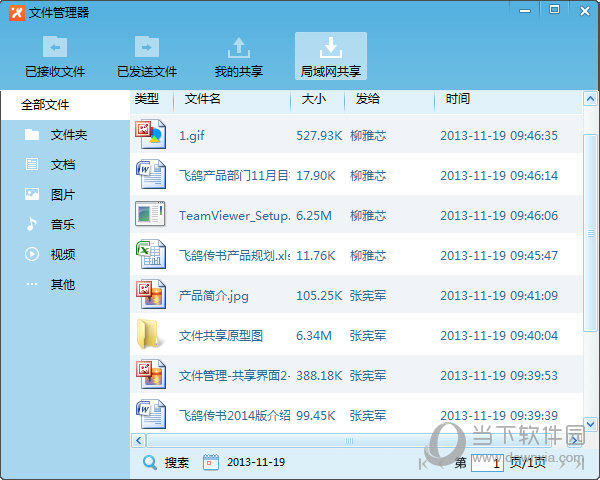This screenshot has width=600, height=480.
Task: Click the image icon of 文件管理-共享界面2
Action: tap(151, 374)
